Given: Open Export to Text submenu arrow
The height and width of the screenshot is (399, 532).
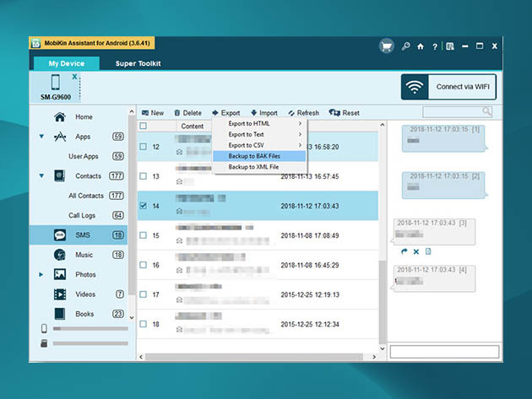Looking at the screenshot, I should (x=300, y=135).
